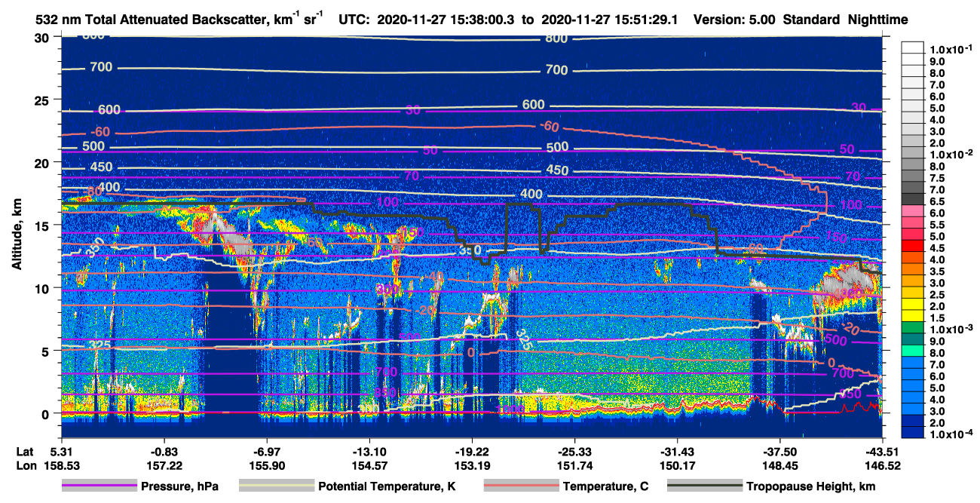
Task: Click longitude value 153.19
Action: [x=472, y=466]
